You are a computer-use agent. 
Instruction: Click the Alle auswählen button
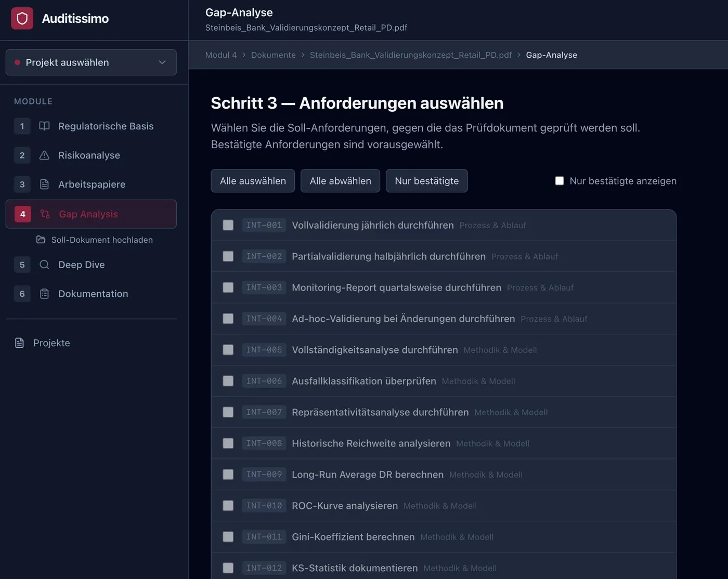tap(253, 180)
